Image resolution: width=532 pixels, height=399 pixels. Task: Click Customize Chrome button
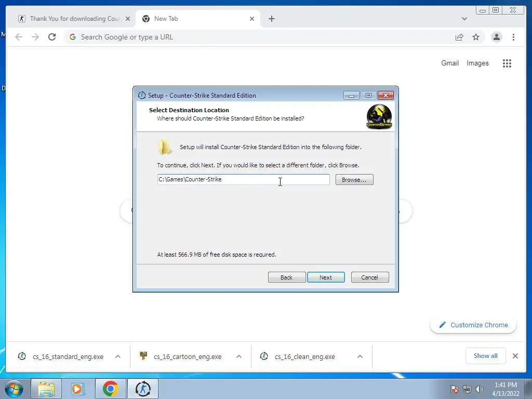(473, 325)
